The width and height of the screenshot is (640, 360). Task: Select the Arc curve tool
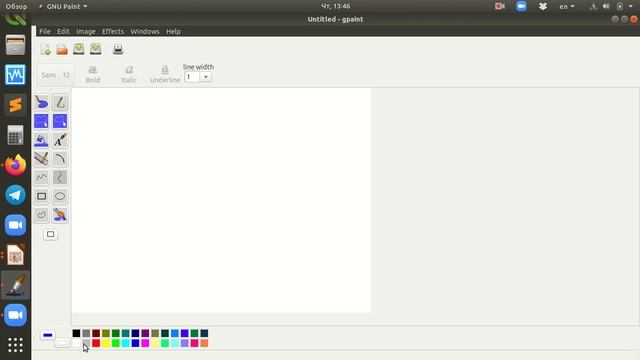pos(60,159)
